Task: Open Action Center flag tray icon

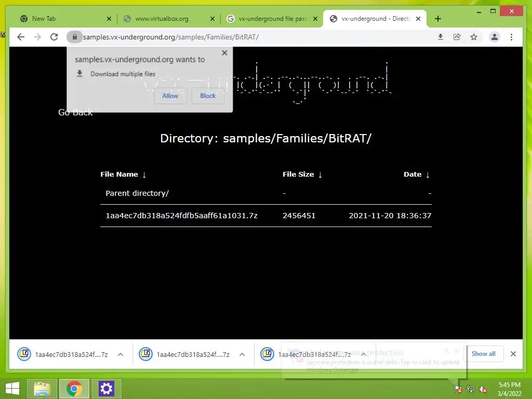Action: click(x=458, y=389)
